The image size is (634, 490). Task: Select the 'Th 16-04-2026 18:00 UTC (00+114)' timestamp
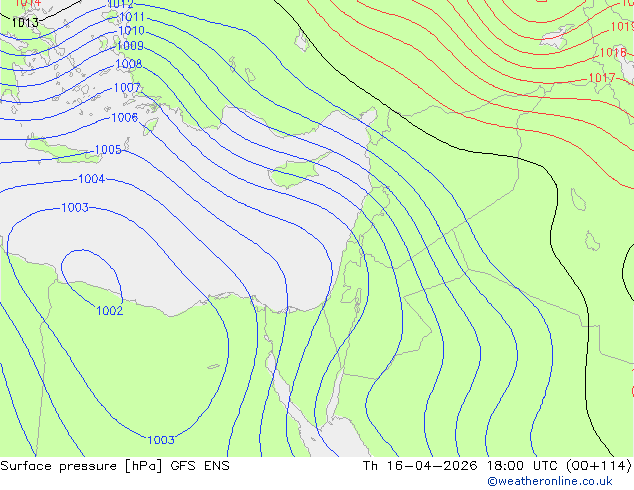(497, 466)
